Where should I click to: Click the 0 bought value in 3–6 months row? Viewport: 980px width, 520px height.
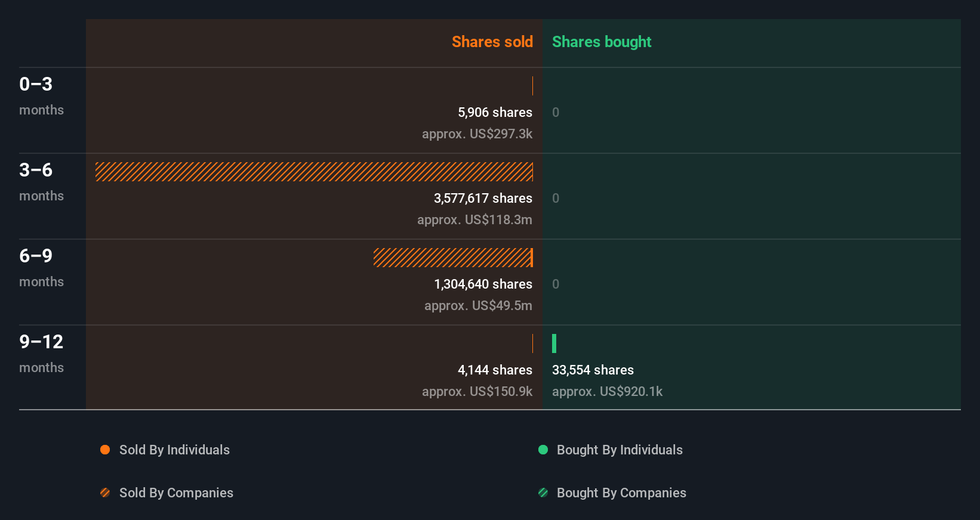click(556, 198)
